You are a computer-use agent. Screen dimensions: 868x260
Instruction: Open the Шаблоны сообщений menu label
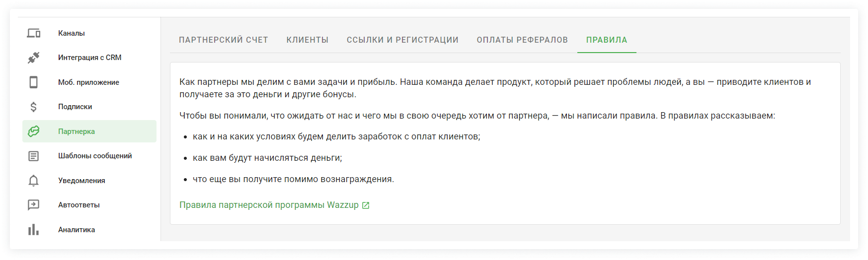(x=95, y=156)
